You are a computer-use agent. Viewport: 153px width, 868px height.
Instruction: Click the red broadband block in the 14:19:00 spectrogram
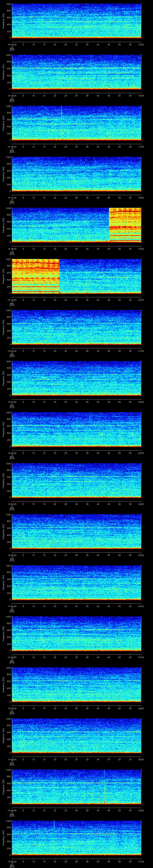pos(36,276)
